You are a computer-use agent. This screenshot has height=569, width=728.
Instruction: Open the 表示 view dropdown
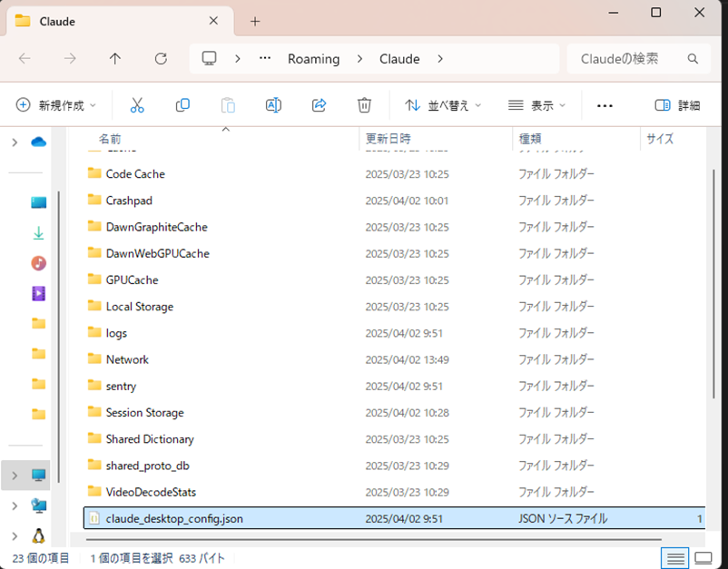(x=537, y=105)
